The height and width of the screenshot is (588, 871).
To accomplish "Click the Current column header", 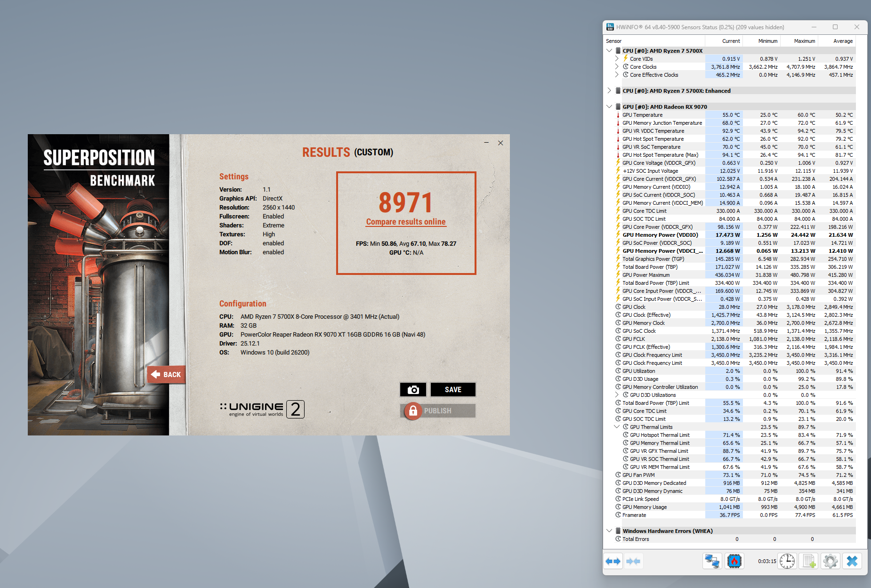I will coord(724,41).
